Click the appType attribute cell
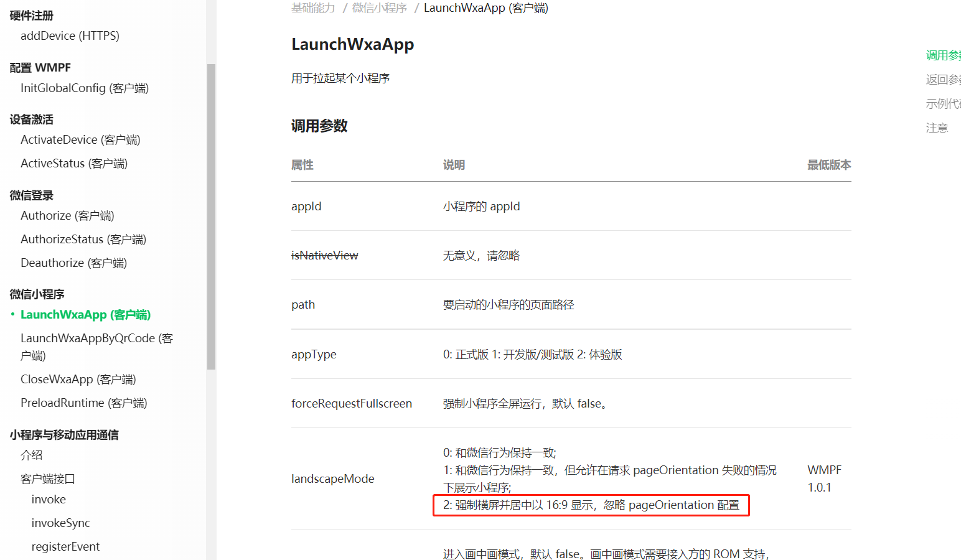961x560 pixels. tap(314, 355)
